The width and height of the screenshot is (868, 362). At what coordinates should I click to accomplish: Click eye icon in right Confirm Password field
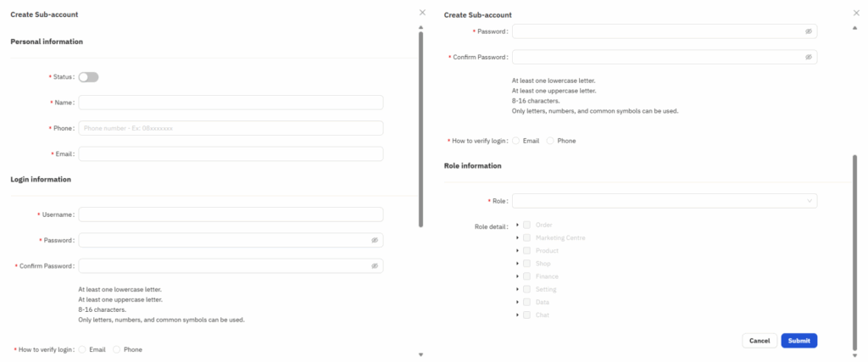click(x=808, y=57)
